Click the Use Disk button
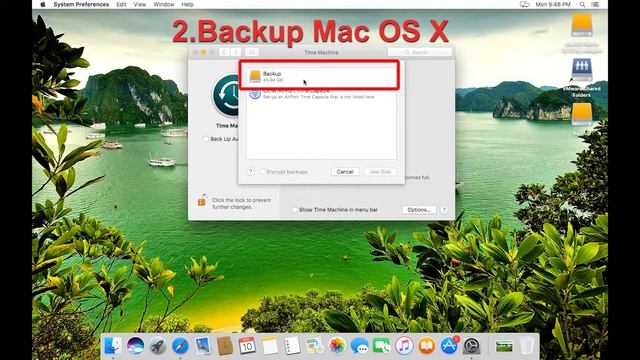 click(380, 172)
